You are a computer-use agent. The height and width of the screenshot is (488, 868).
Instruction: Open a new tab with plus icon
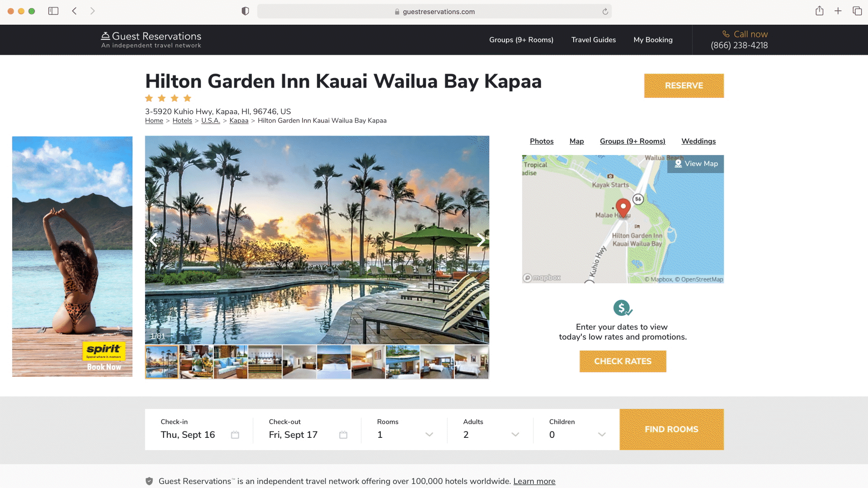(838, 11)
